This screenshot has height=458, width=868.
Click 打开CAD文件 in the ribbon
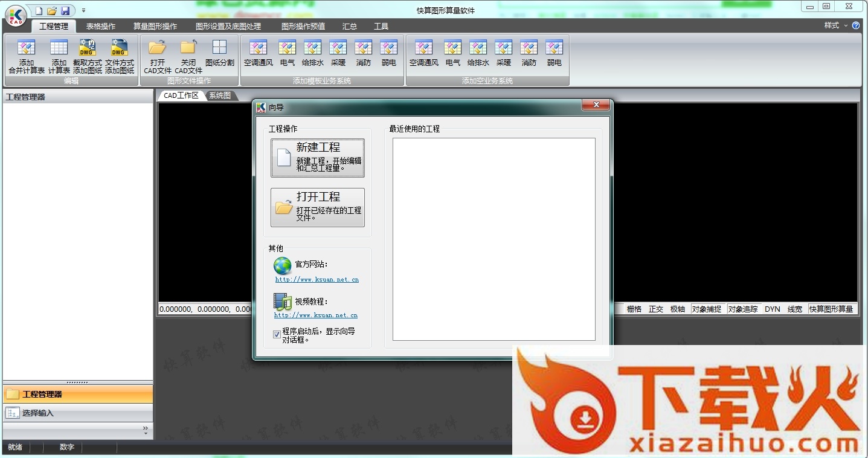tap(158, 57)
